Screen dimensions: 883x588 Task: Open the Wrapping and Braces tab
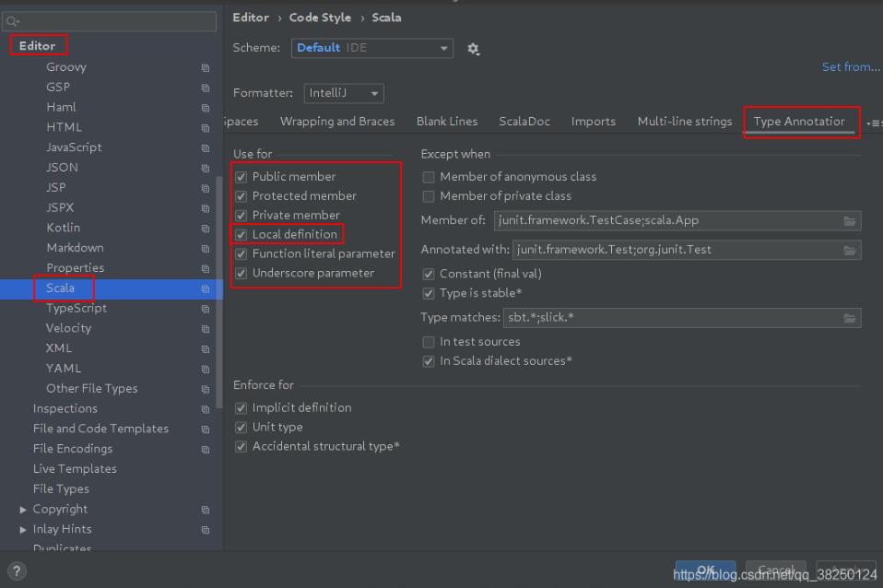(x=337, y=122)
